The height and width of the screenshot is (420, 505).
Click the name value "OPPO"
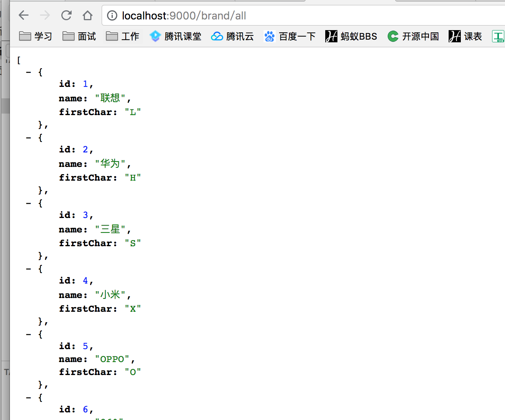point(112,359)
